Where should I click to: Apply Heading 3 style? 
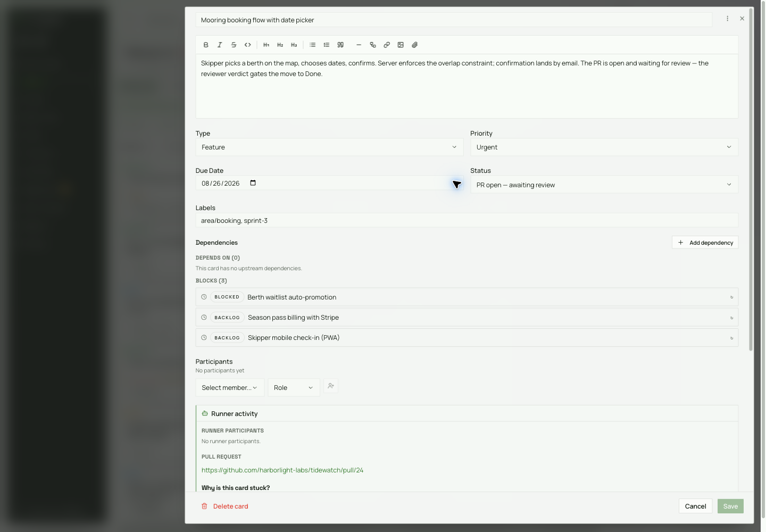pyautogui.click(x=294, y=45)
